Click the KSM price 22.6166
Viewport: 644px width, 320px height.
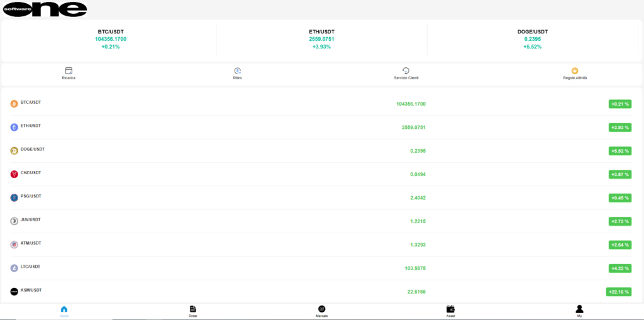coord(416,292)
